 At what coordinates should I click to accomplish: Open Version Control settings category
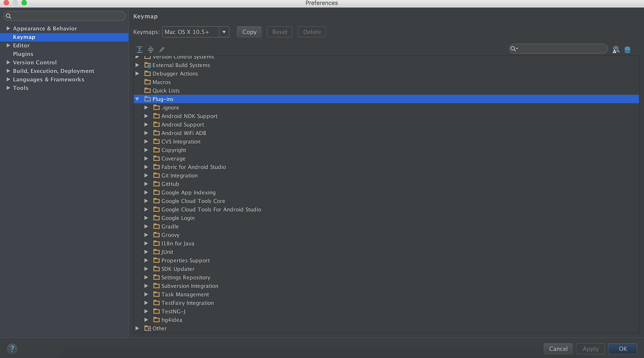tap(35, 62)
